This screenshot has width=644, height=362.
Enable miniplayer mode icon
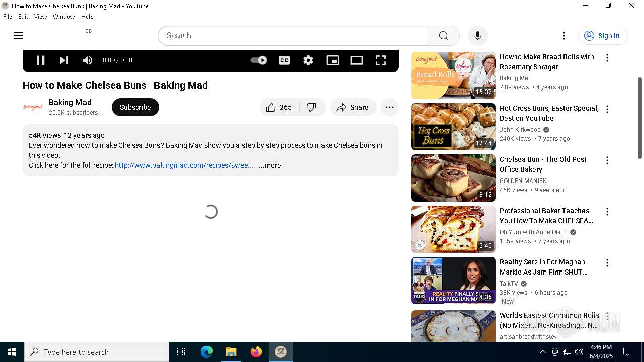click(333, 60)
